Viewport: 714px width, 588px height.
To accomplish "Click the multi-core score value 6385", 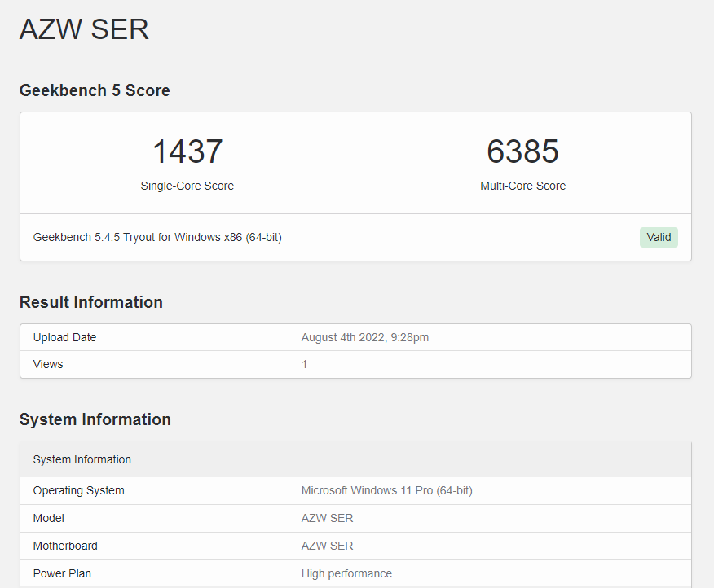I will tap(522, 151).
